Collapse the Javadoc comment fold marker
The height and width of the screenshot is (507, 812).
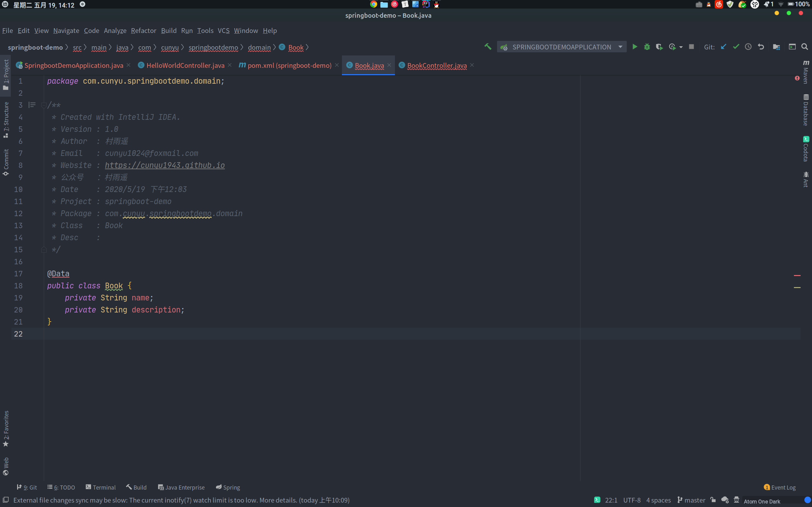click(x=44, y=105)
